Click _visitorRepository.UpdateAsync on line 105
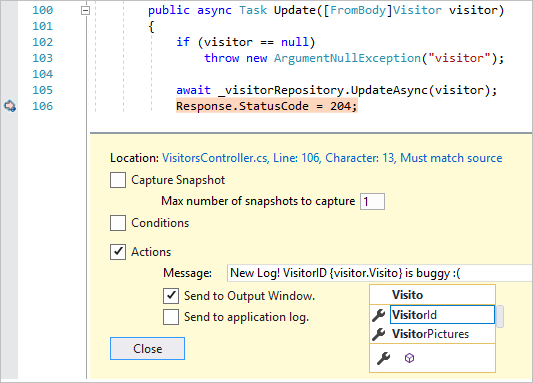The image size is (533, 383). [x=323, y=90]
